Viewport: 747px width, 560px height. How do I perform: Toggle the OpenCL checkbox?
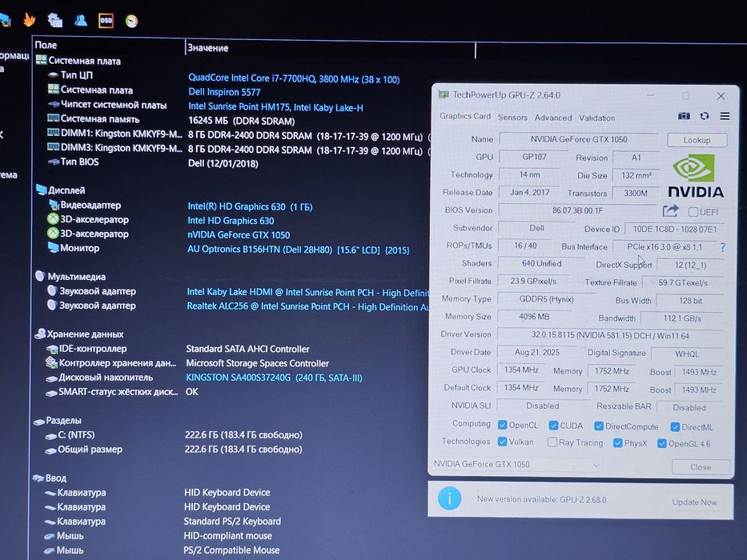[502, 425]
